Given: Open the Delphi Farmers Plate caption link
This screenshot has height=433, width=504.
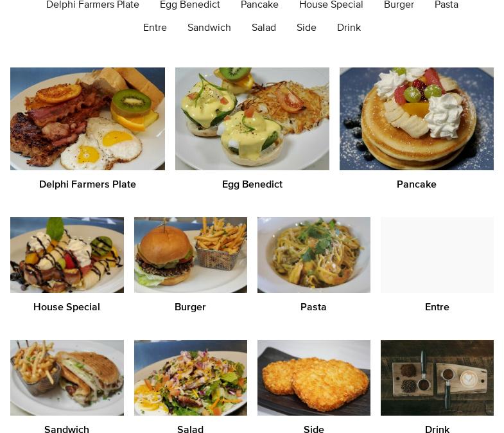Looking at the screenshot, I should pos(87,184).
